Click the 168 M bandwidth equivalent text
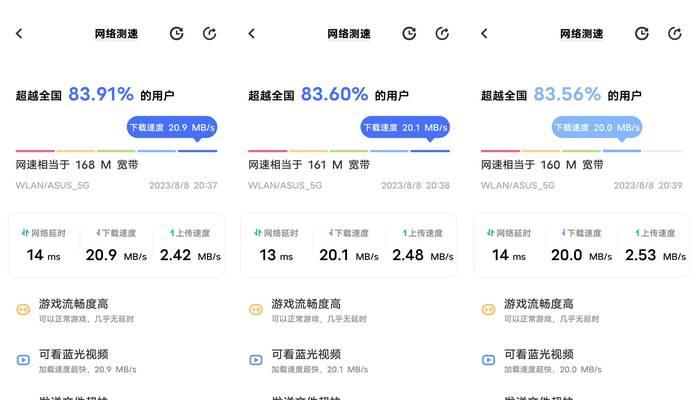698x400 pixels. (77, 165)
